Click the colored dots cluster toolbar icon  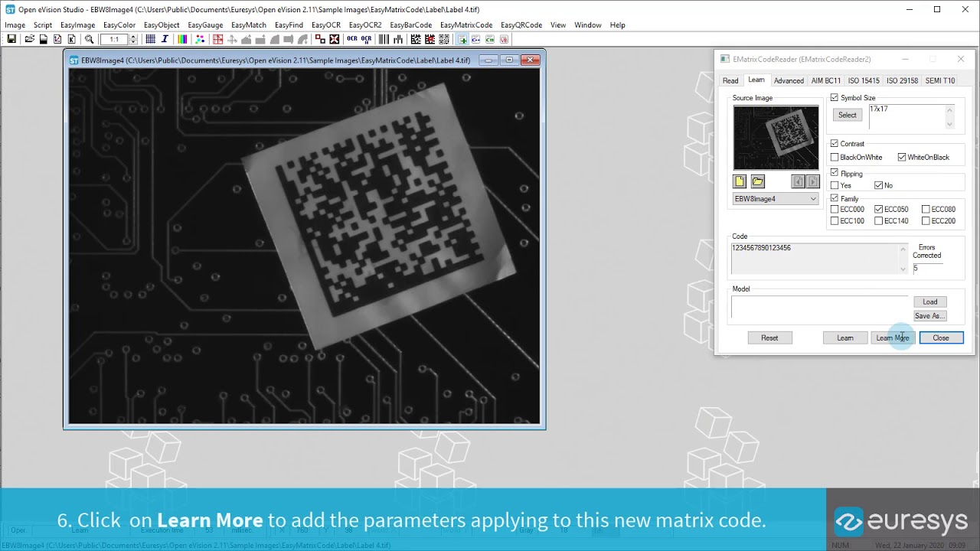point(199,39)
